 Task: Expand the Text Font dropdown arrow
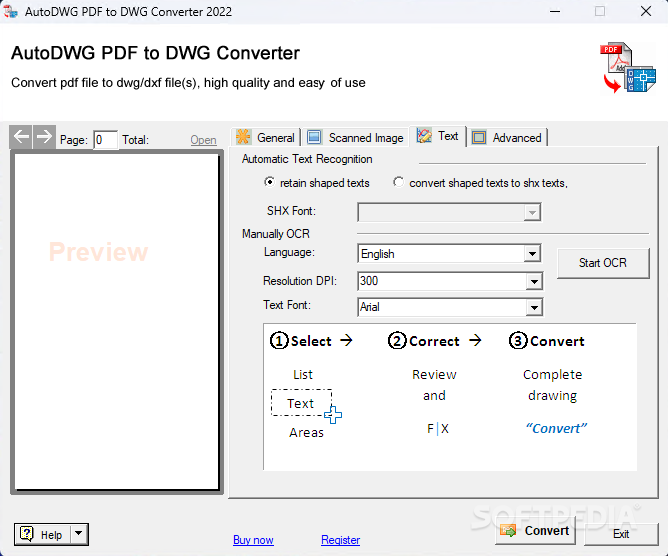534,307
